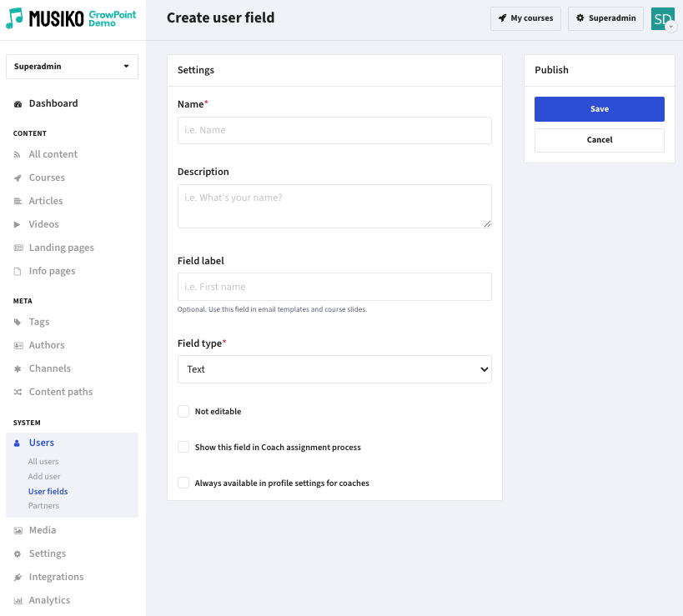683x616 pixels.
Task: Open the Partners submenu item
Action: point(43,506)
